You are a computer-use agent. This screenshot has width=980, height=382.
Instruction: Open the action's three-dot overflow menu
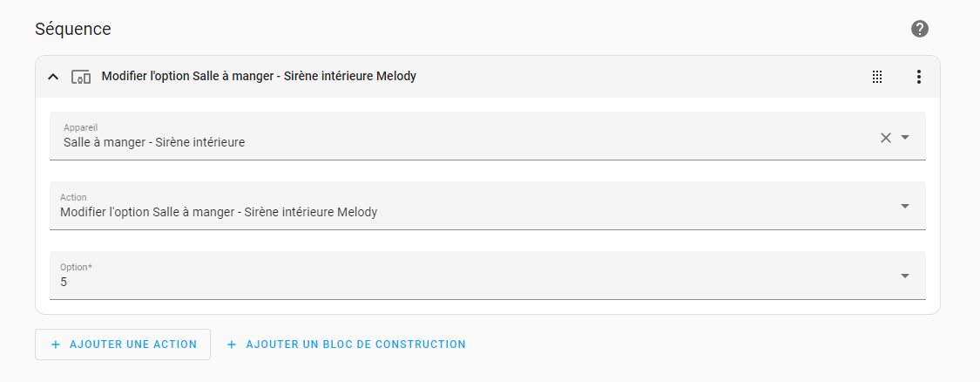click(918, 77)
